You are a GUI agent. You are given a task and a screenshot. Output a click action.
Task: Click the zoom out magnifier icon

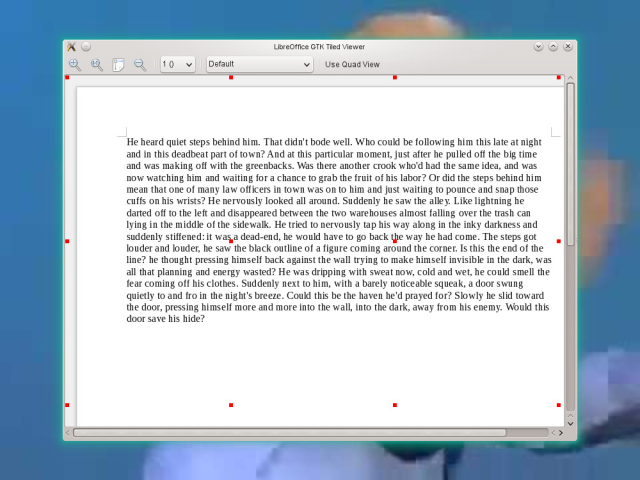pos(140,65)
